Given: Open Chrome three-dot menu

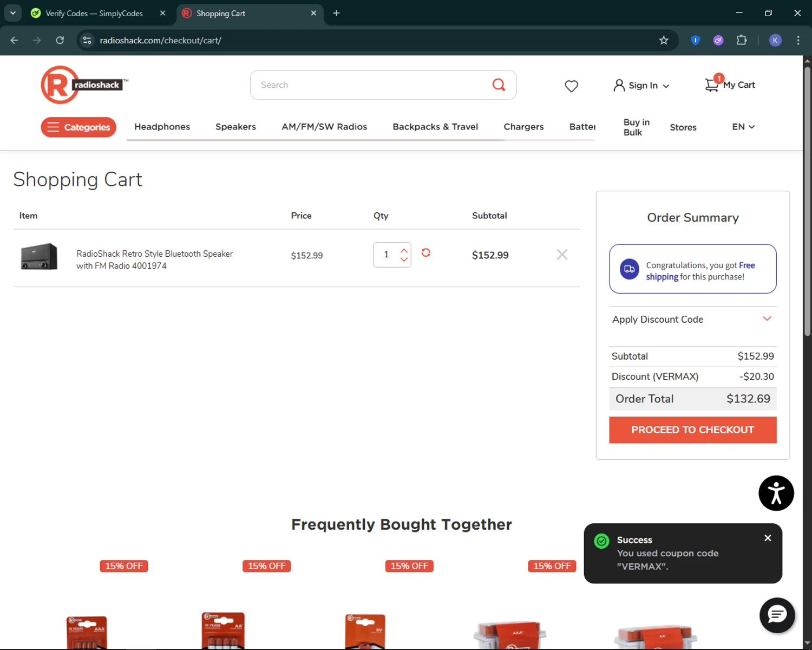Looking at the screenshot, I should click(x=798, y=40).
